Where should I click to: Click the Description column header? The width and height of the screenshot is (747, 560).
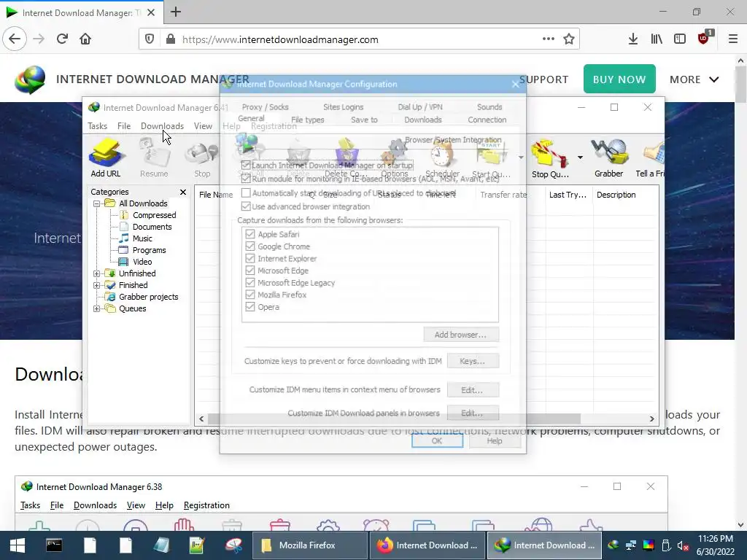(x=616, y=195)
